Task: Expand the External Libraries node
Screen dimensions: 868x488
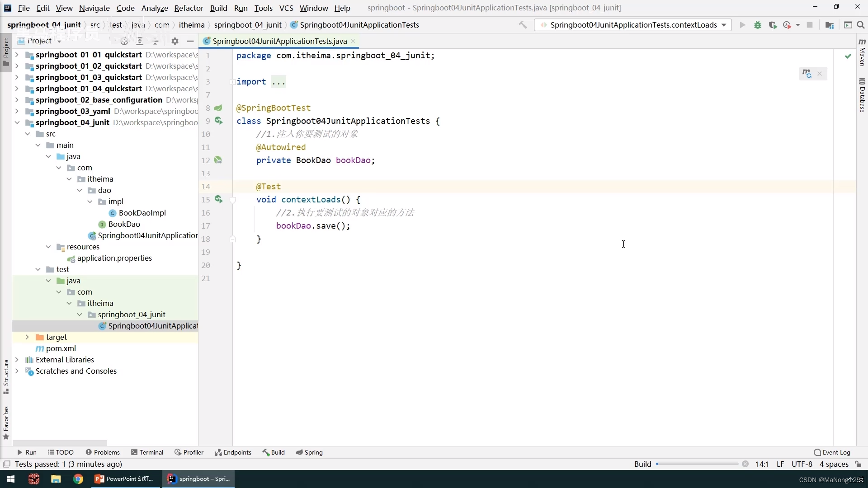Action: (17, 359)
